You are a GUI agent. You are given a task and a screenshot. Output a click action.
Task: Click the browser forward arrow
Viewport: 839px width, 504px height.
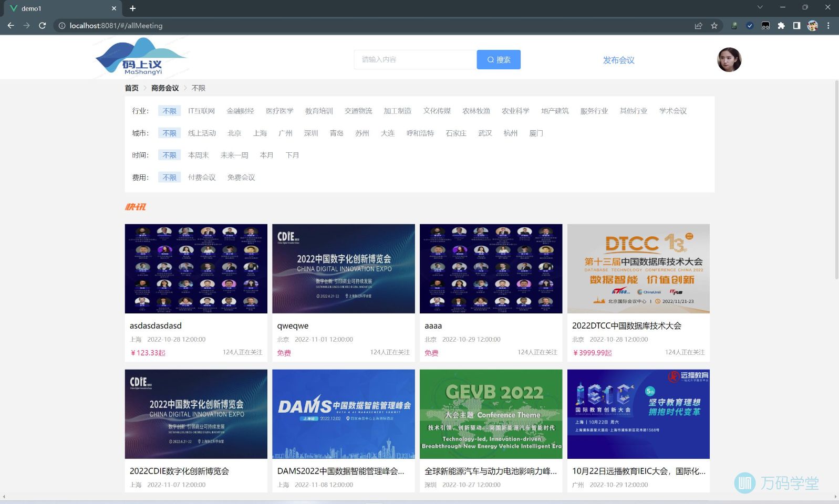(26, 25)
